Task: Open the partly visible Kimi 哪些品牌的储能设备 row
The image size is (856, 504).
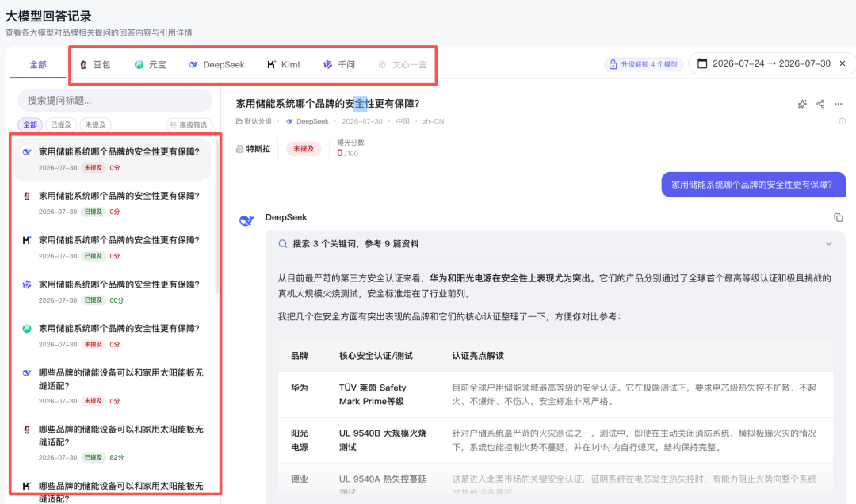Action: (x=112, y=491)
